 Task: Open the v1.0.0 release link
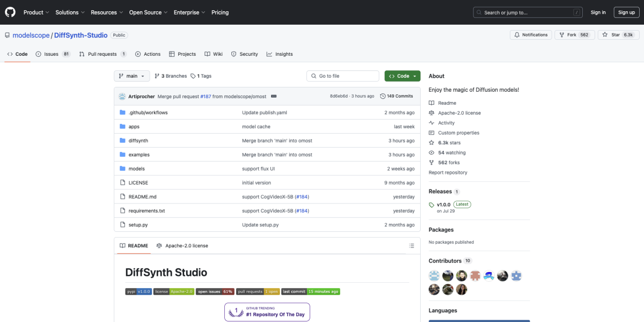coord(443,204)
